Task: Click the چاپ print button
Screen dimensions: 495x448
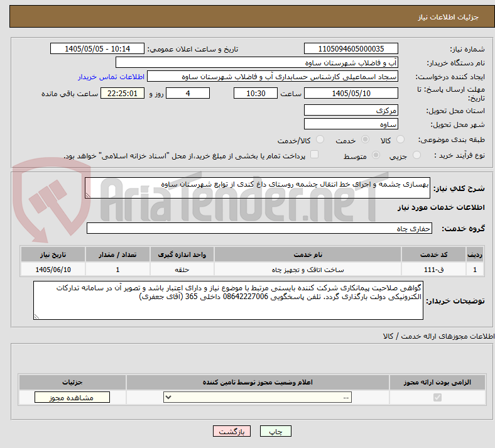Action: pos(276,431)
